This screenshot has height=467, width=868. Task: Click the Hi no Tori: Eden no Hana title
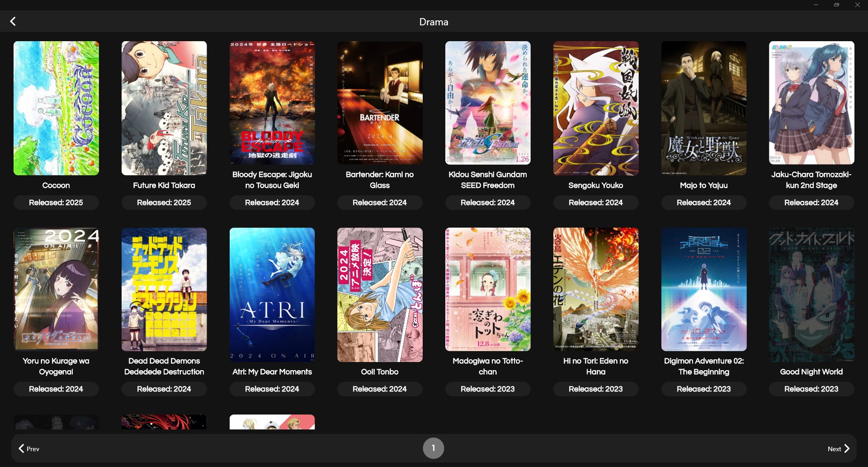click(x=596, y=366)
